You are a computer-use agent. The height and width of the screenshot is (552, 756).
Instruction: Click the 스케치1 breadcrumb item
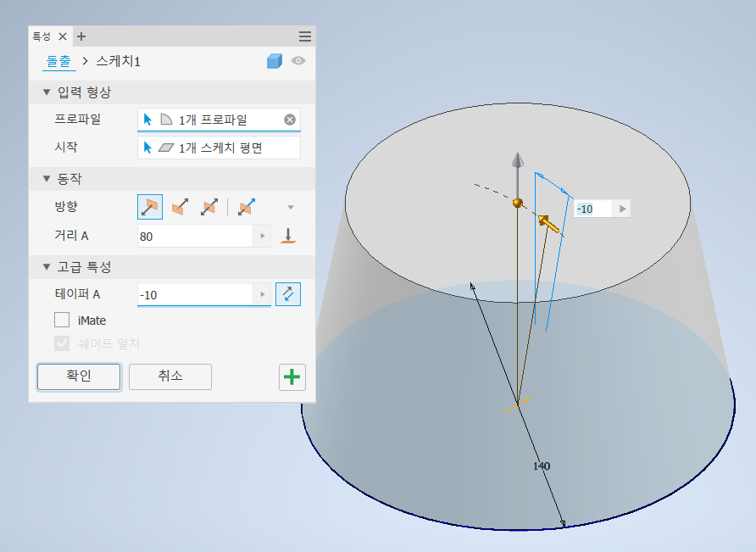[118, 61]
